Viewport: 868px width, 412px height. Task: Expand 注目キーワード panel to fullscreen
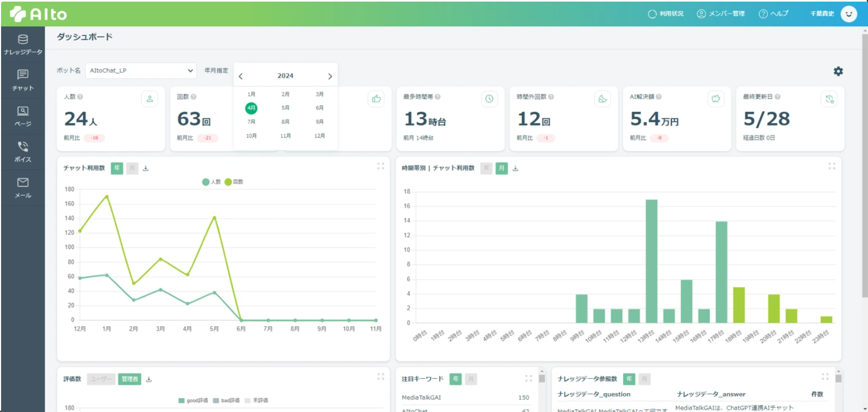(x=528, y=378)
